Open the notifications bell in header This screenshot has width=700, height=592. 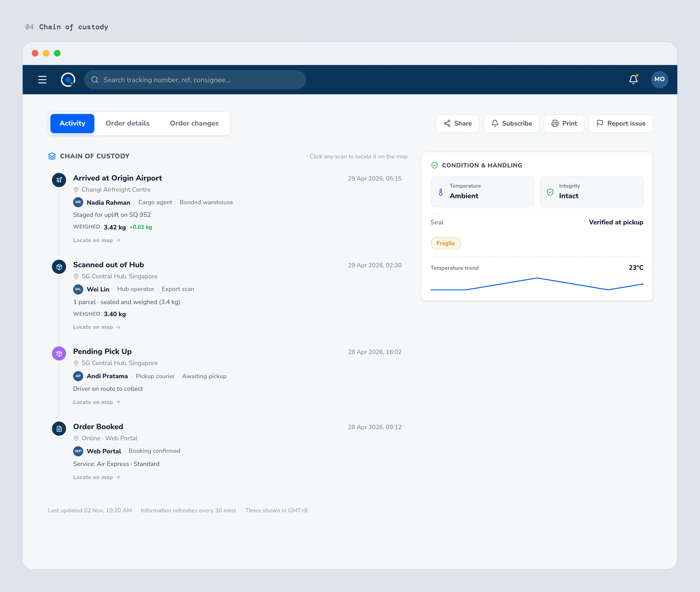pyautogui.click(x=633, y=79)
